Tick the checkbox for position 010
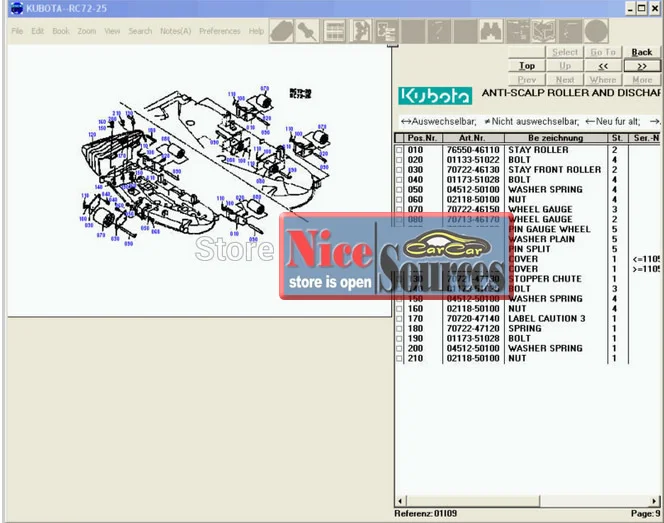The width and height of the screenshot is (664, 523). [399, 150]
